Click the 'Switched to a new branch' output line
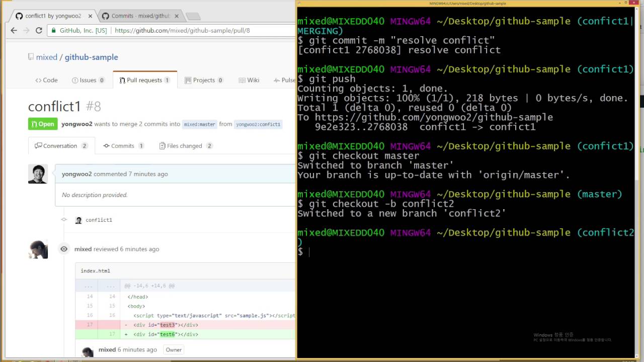This screenshot has width=644, height=362. click(401, 213)
